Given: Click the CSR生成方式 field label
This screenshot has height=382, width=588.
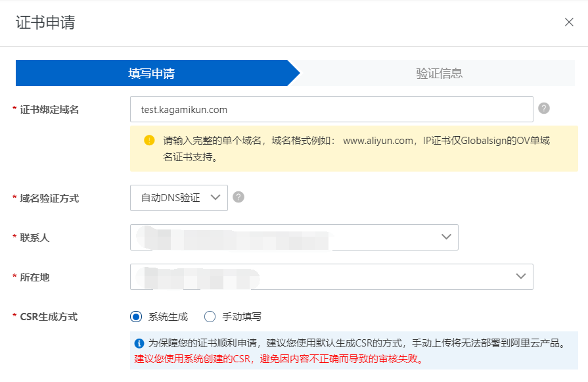Looking at the screenshot, I should tap(49, 317).
